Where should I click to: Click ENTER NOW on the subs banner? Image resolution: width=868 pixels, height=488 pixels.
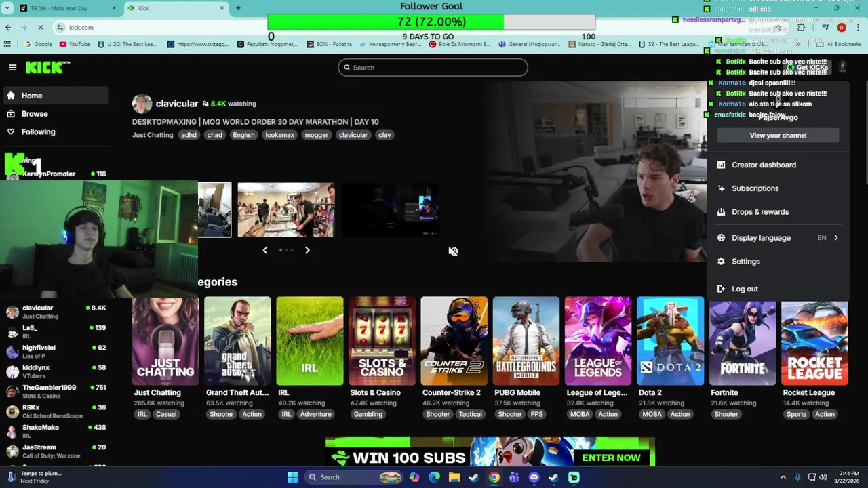tap(611, 457)
